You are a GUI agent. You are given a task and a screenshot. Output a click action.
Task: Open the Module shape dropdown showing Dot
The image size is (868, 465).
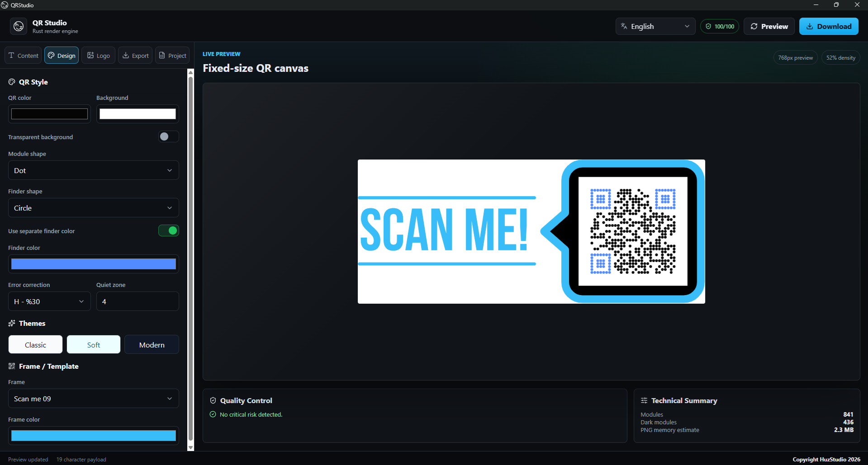click(94, 170)
